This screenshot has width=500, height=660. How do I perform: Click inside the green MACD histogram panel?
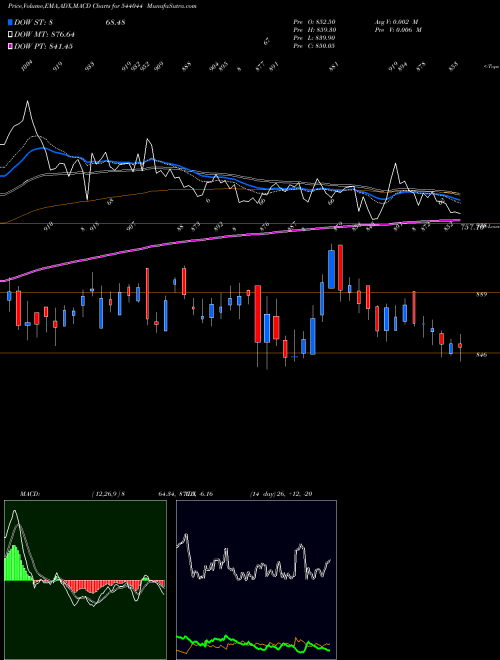(x=85, y=580)
